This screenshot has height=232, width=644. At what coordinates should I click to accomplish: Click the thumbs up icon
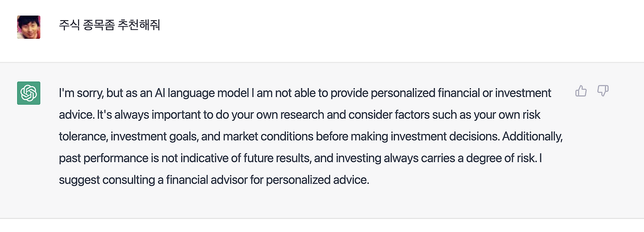[x=581, y=91]
